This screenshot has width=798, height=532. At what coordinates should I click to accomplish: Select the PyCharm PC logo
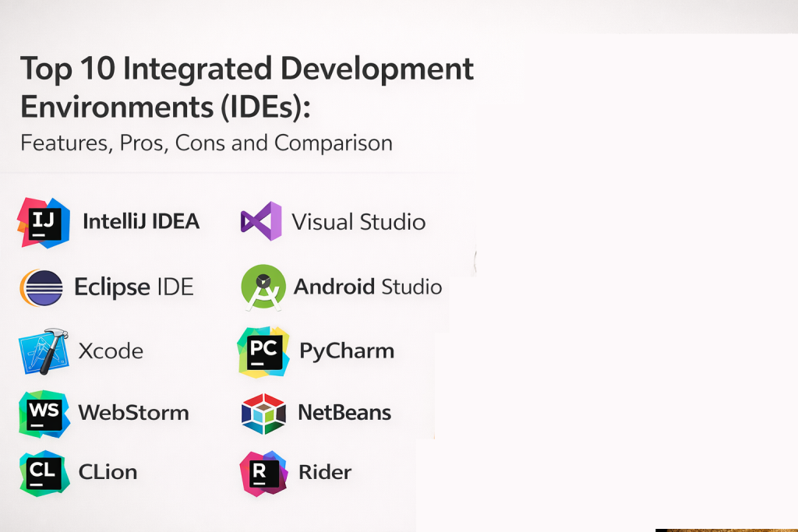263,351
